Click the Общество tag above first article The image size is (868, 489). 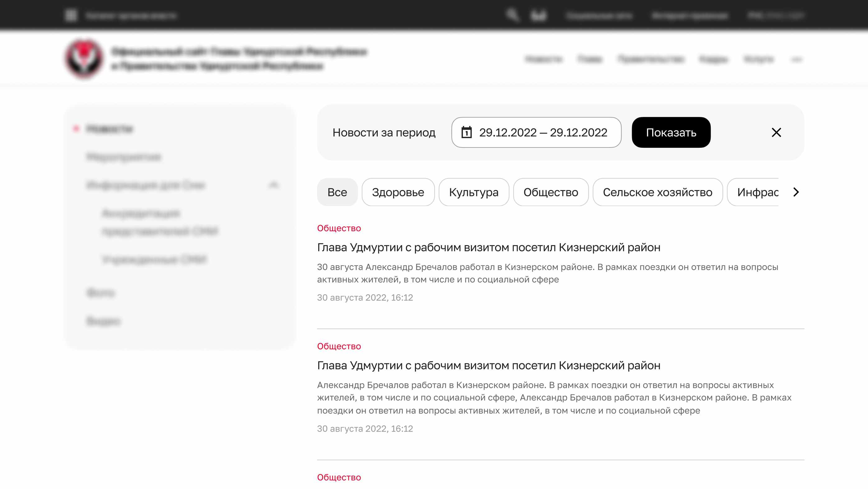(x=339, y=228)
